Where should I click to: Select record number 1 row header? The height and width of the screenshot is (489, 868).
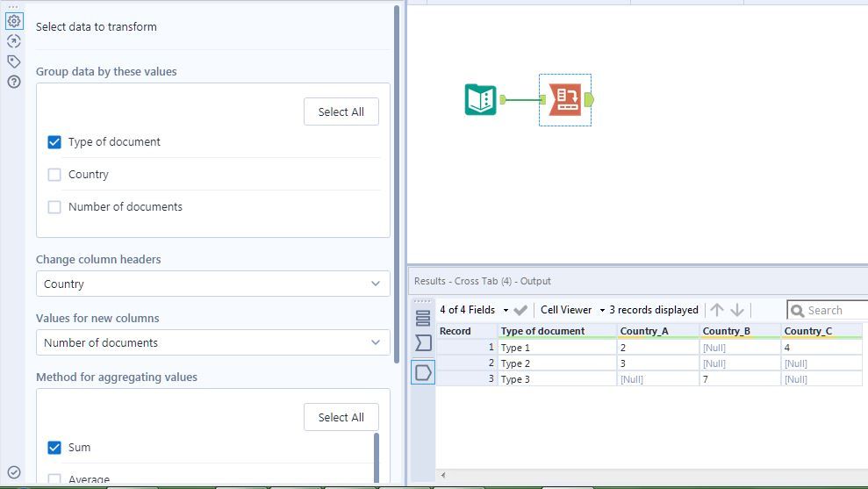pyautogui.click(x=467, y=348)
